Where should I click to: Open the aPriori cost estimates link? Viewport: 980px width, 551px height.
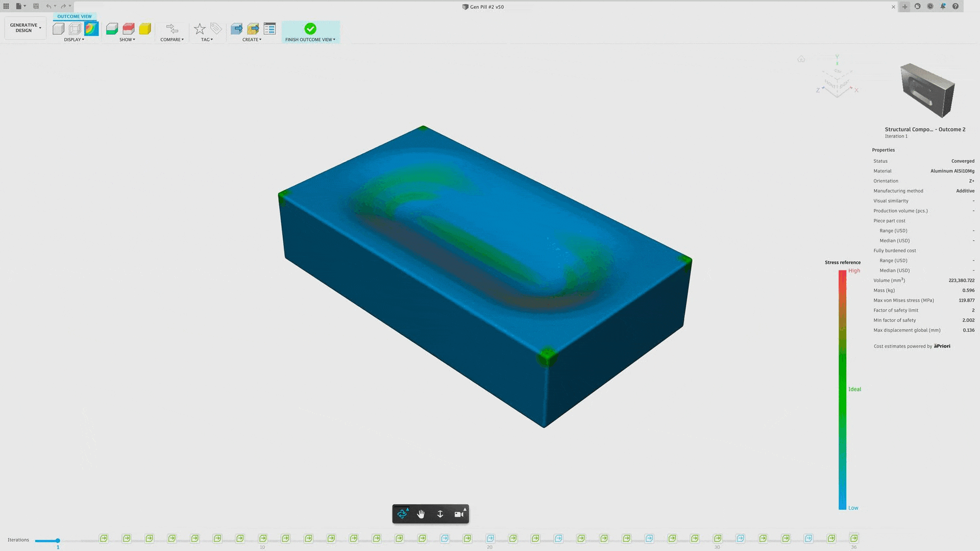(942, 346)
